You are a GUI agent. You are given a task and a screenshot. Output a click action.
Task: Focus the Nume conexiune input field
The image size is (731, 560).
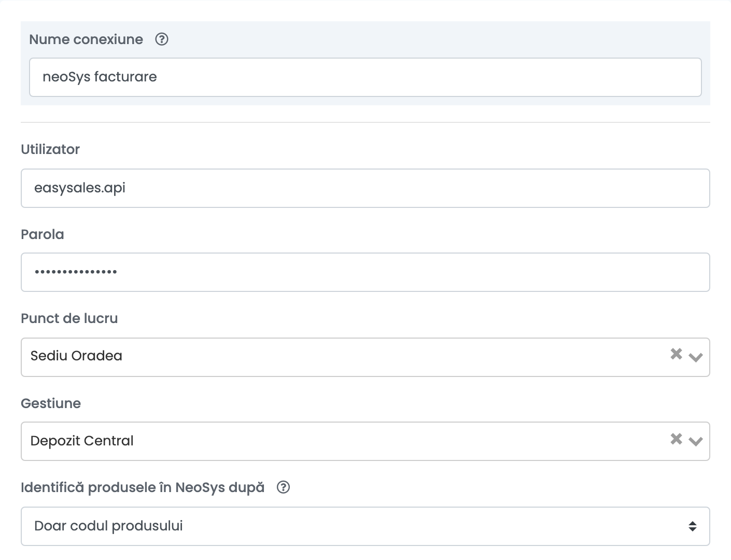[x=365, y=77]
